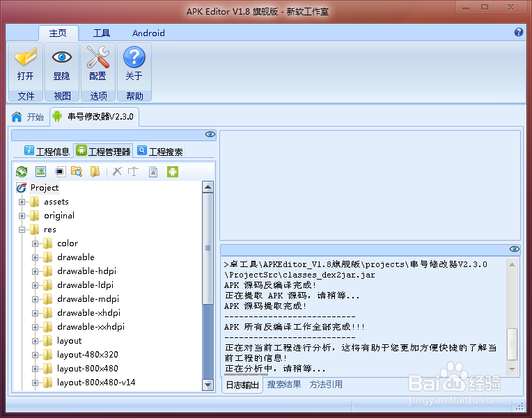Switch to the 主页 ribbon tab
Screen dimensions: 532x418
(58, 33)
